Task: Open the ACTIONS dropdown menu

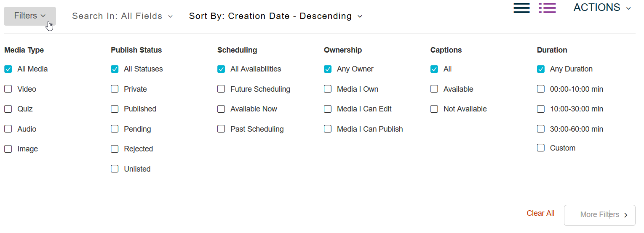Action: (602, 8)
